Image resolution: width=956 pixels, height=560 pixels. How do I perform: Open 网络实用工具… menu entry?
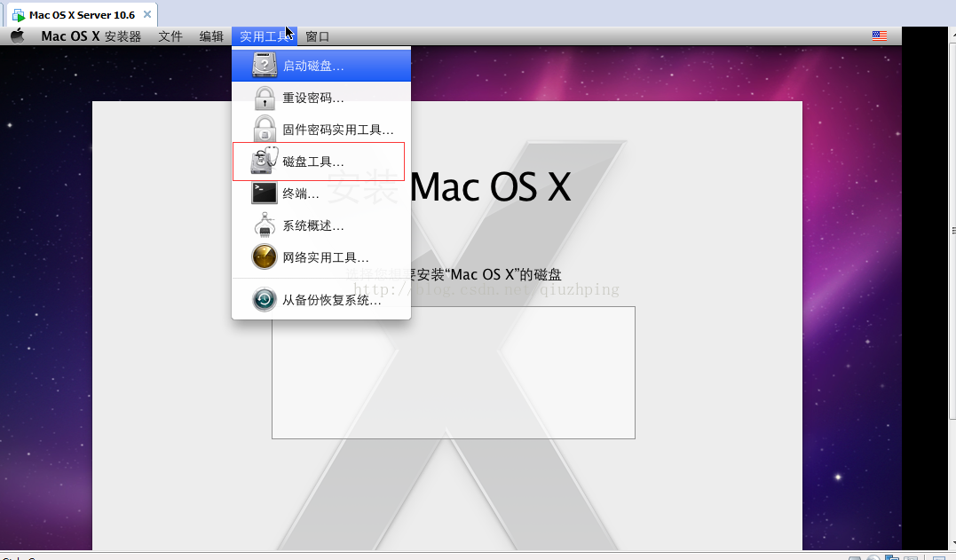pyautogui.click(x=321, y=256)
